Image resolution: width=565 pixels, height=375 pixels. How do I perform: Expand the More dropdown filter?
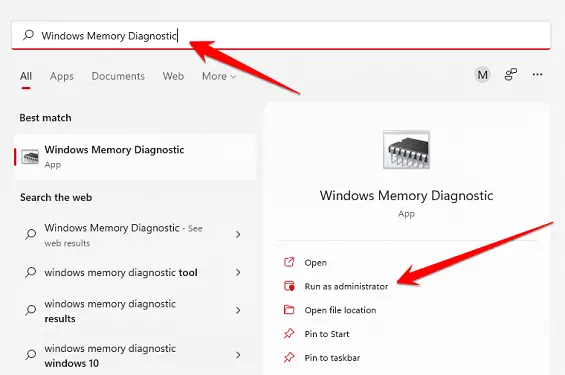(x=219, y=76)
